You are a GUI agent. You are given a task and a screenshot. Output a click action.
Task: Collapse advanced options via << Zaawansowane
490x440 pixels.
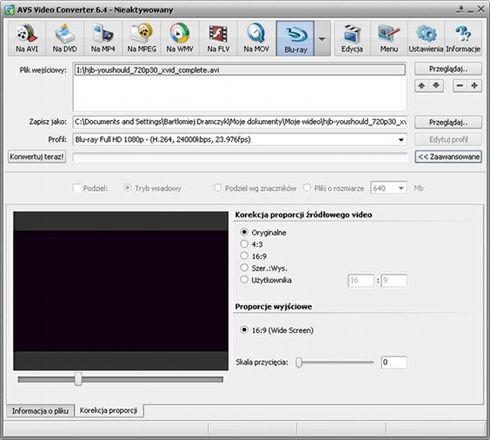coord(448,157)
